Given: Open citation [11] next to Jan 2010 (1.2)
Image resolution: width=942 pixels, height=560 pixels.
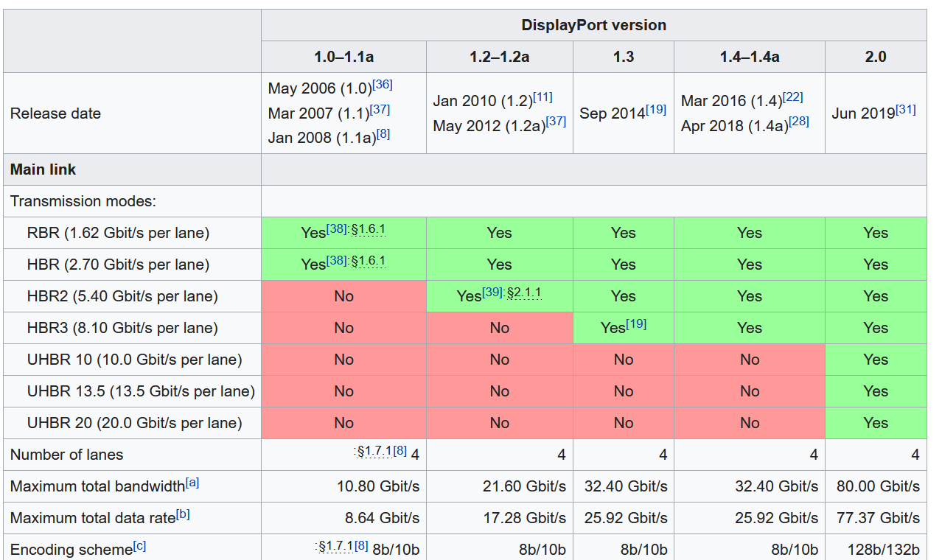Looking at the screenshot, I should (x=542, y=97).
